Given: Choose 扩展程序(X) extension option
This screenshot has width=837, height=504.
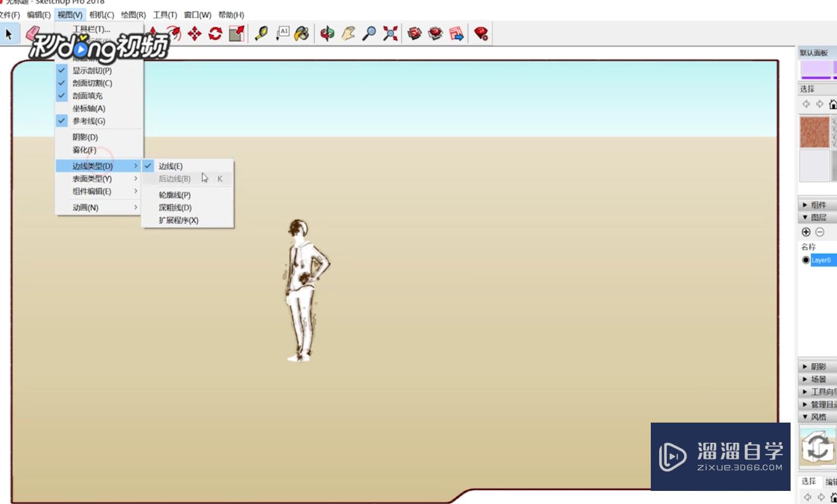Looking at the screenshot, I should coord(187,220).
